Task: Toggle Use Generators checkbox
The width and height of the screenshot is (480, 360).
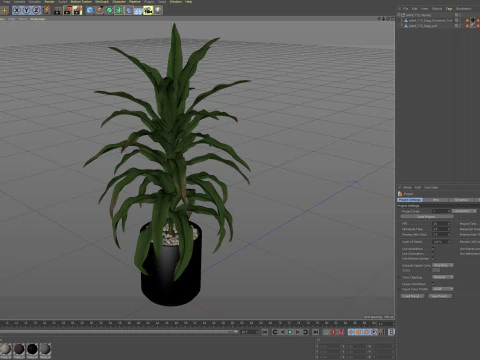Action: tap(434, 254)
